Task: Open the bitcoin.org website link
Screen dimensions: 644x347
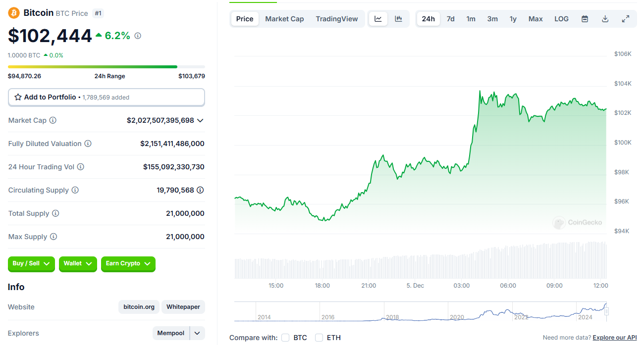Action: click(139, 307)
